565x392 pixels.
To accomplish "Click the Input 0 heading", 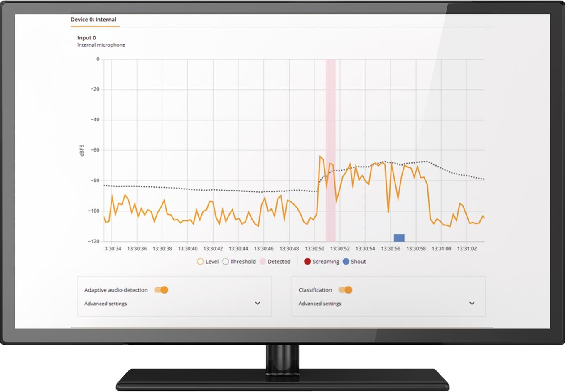I will pos(86,38).
